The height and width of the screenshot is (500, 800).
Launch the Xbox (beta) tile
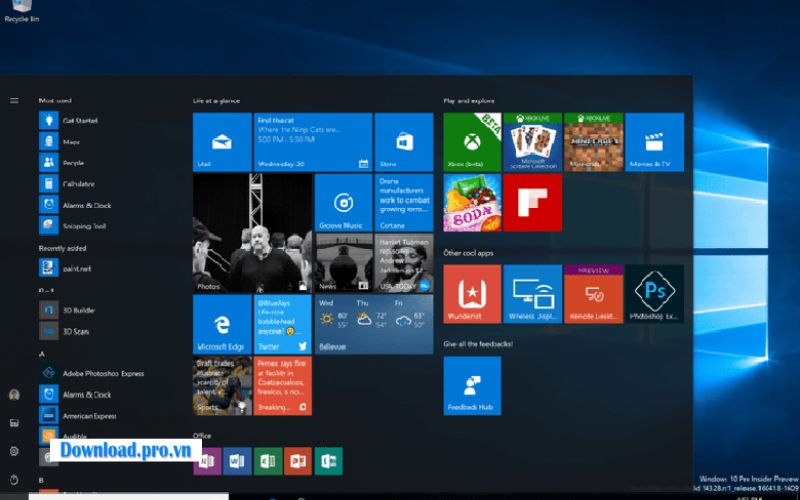pyautogui.click(x=472, y=142)
